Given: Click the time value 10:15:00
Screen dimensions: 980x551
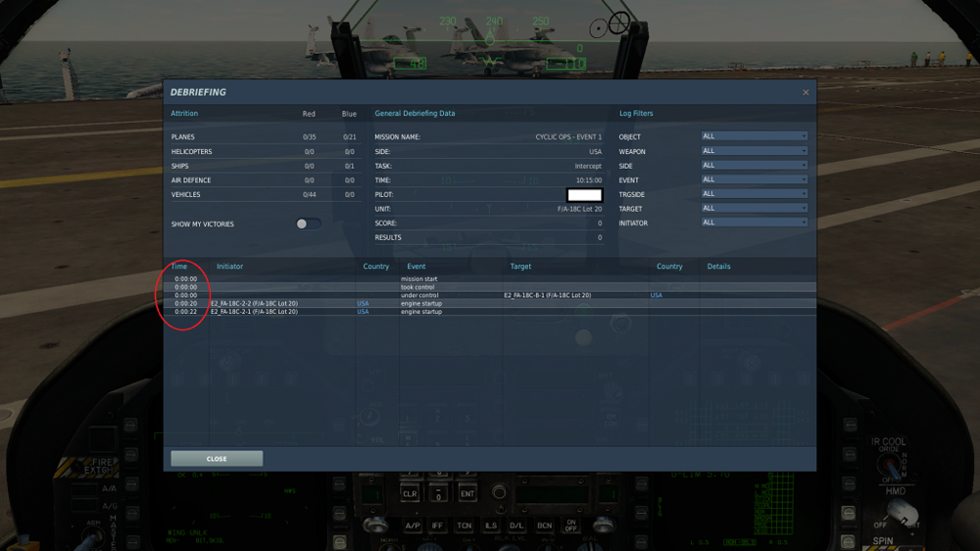Looking at the screenshot, I should point(589,180).
